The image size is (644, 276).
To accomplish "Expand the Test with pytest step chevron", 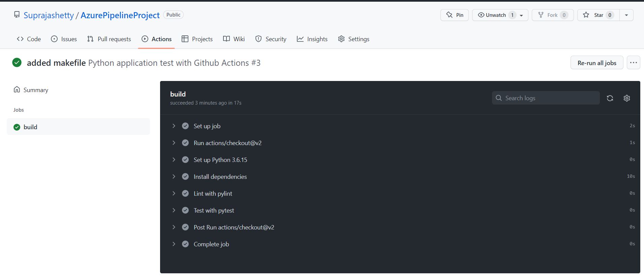I will click(x=174, y=210).
